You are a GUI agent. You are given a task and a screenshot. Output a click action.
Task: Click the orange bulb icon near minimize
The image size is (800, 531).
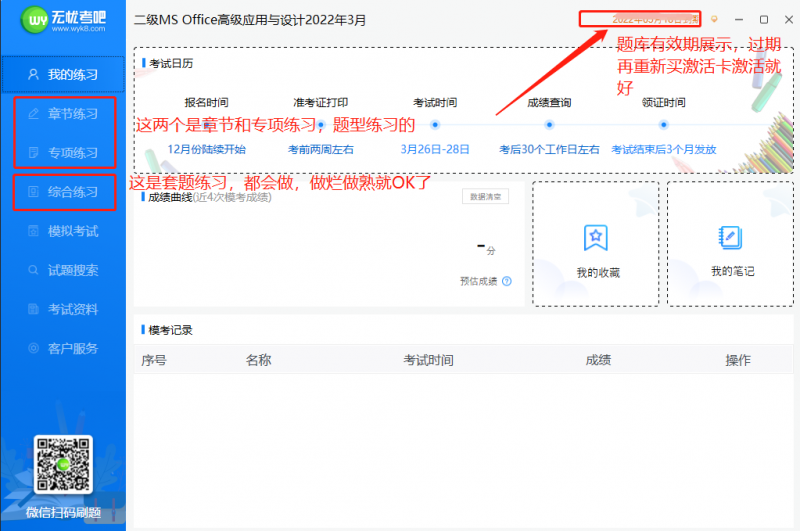(x=714, y=19)
